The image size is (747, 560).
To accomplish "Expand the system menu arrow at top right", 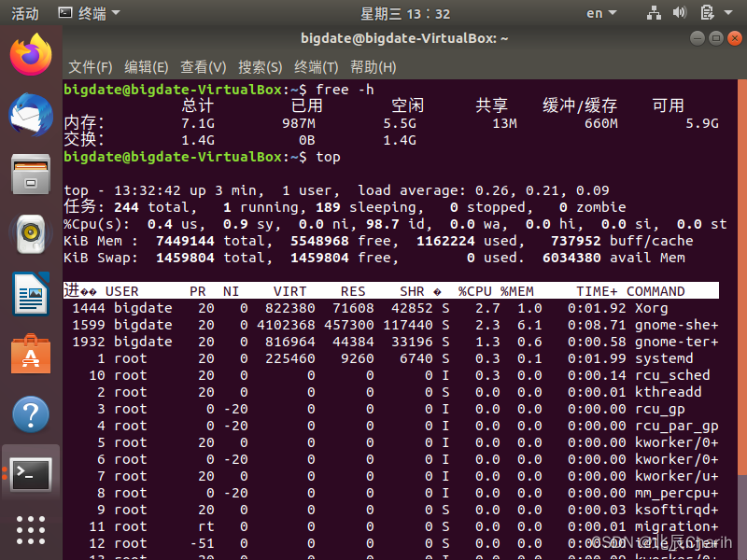I will coord(728,13).
